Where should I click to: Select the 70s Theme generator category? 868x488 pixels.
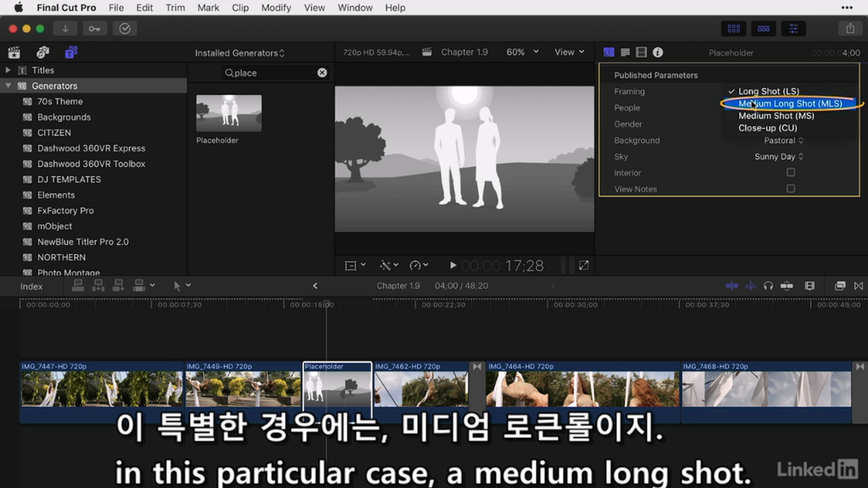(60, 102)
